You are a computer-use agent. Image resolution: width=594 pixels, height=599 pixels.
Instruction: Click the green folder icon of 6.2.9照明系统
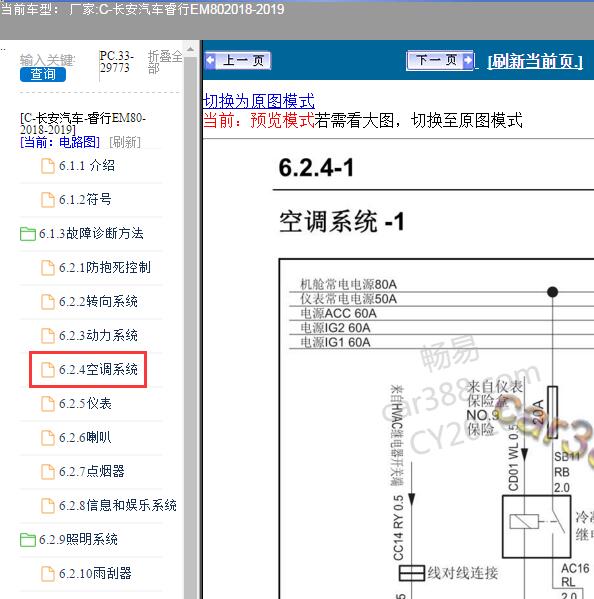click(x=28, y=540)
